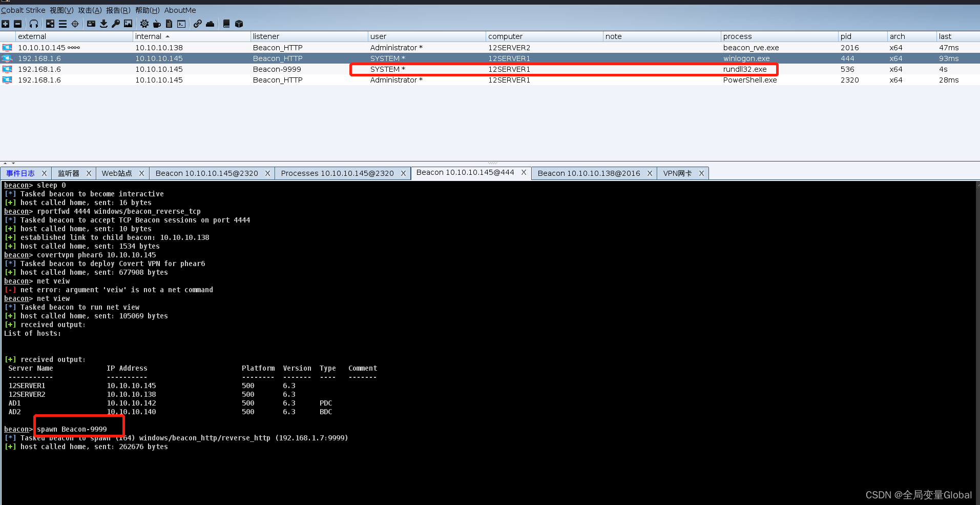Sort sessions by the internal column header
This screenshot has height=505, width=980.
192,36
